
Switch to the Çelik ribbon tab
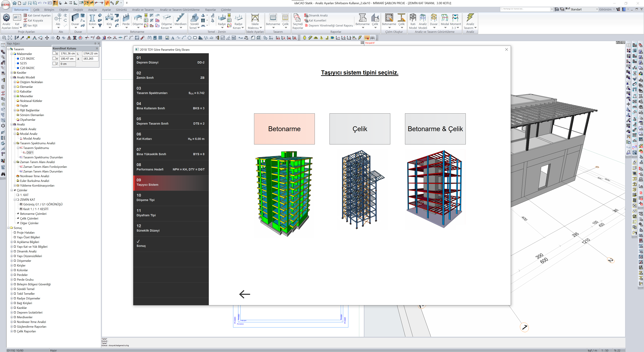click(x=37, y=10)
